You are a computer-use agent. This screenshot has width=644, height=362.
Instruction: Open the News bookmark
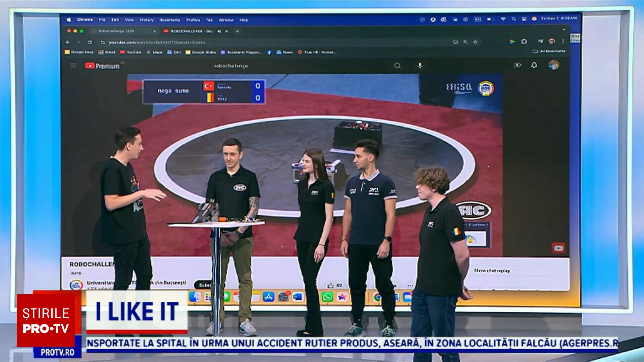tap(284, 52)
